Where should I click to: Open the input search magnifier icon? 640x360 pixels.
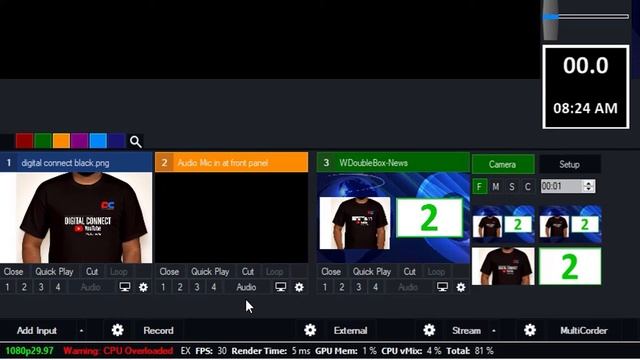point(136,142)
